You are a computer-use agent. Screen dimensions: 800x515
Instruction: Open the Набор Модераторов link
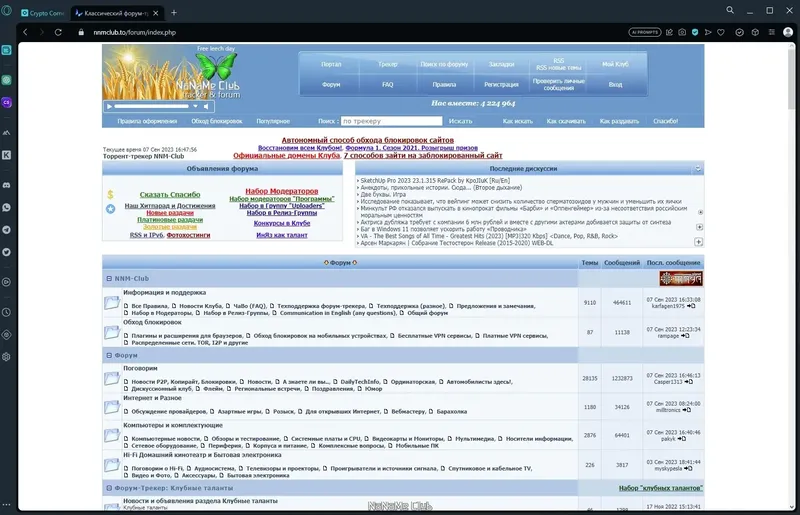coord(282,191)
